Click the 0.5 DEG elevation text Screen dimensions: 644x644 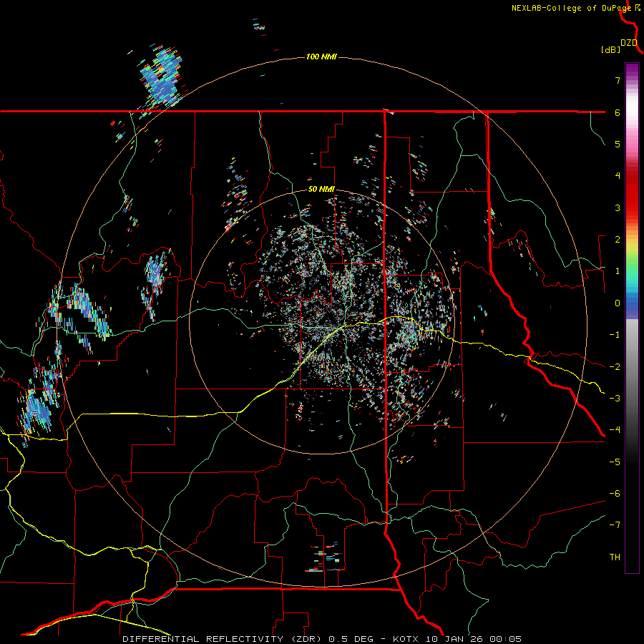[351, 639]
